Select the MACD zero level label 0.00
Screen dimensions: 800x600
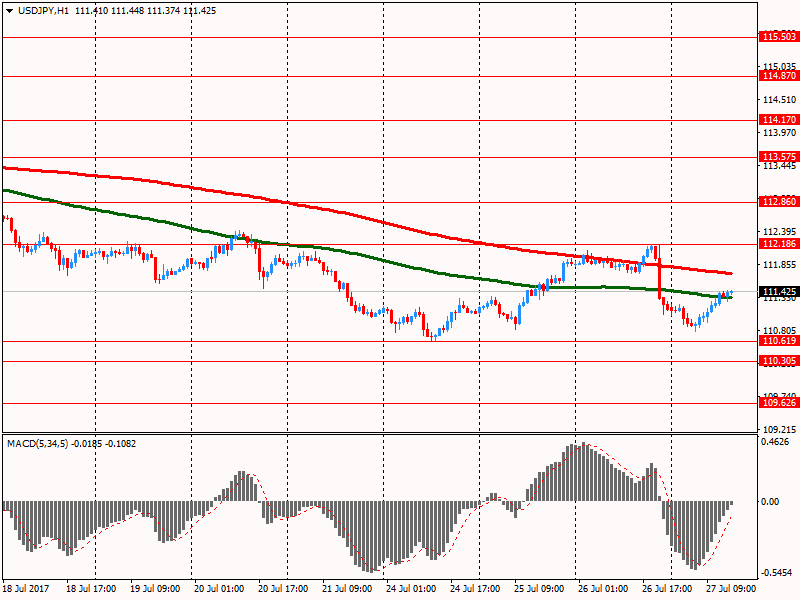[770, 503]
